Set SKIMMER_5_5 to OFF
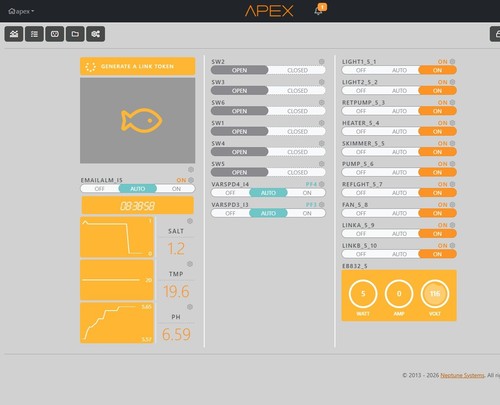Viewport: 500px width, 405px height. point(361,152)
